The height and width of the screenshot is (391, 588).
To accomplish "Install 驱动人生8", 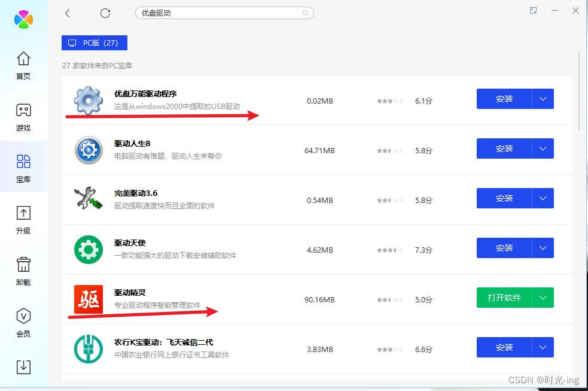I will point(504,148).
